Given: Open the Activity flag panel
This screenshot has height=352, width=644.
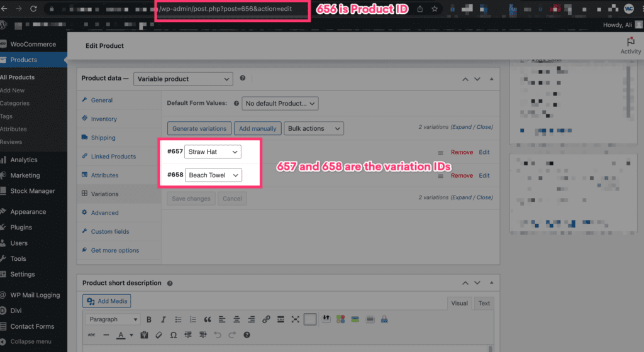Looking at the screenshot, I should (x=630, y=45).
